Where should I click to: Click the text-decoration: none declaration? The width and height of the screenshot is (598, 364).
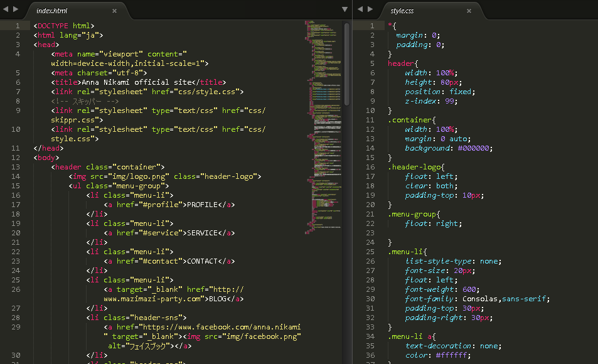click(454, 346)
